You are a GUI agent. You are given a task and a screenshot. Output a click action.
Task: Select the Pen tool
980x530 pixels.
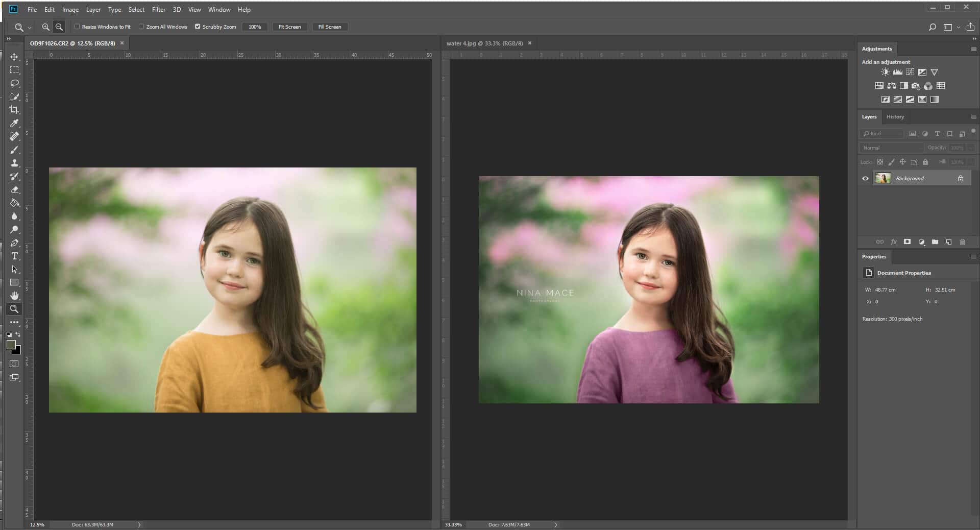click(14, 243)
